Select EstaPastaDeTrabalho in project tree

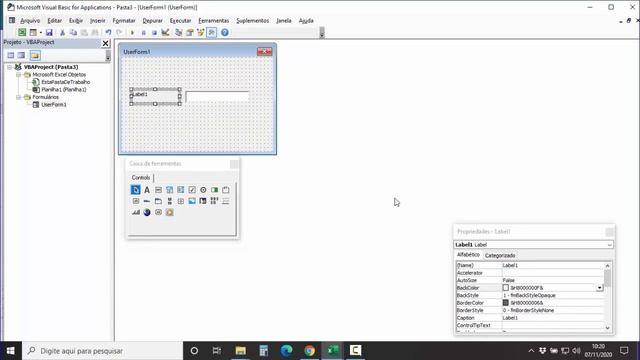click(65, 82)
